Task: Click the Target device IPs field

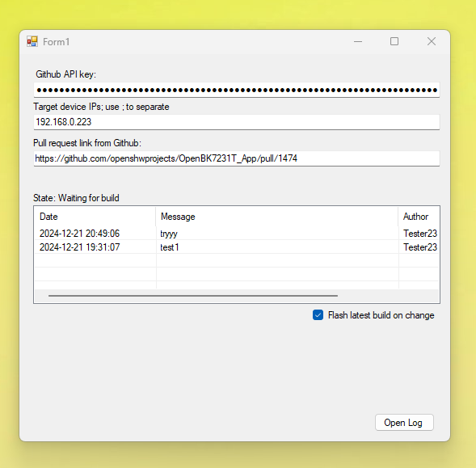Action: pos(237,122)
